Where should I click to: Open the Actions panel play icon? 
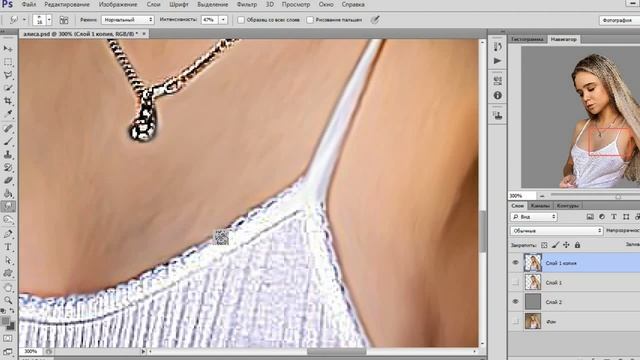point(497,61)
